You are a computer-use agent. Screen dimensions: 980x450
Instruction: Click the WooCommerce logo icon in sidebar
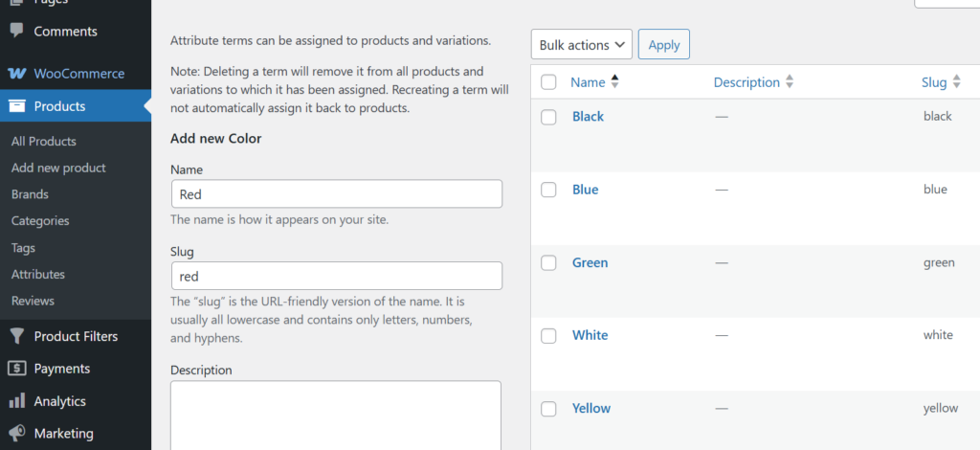[16, 74]
